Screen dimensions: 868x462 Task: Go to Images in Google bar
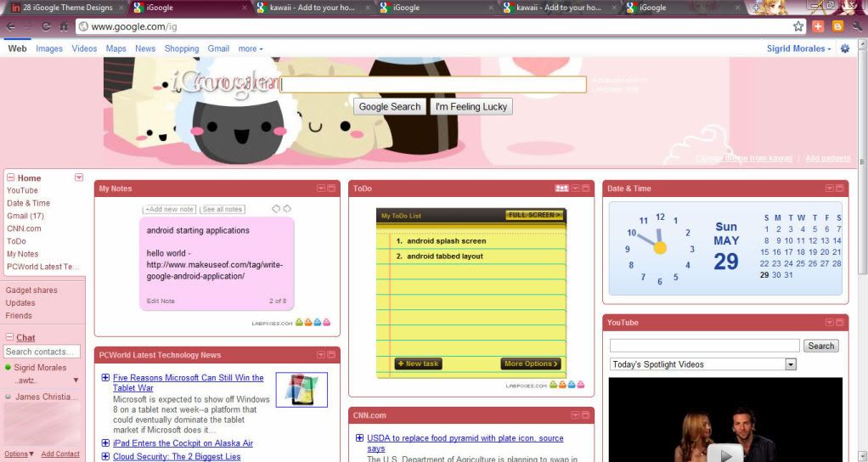click(x=49, y=48)
